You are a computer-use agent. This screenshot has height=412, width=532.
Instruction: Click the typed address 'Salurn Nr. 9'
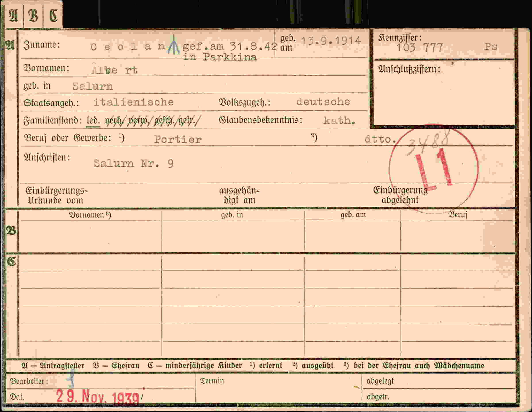[133, 163]
